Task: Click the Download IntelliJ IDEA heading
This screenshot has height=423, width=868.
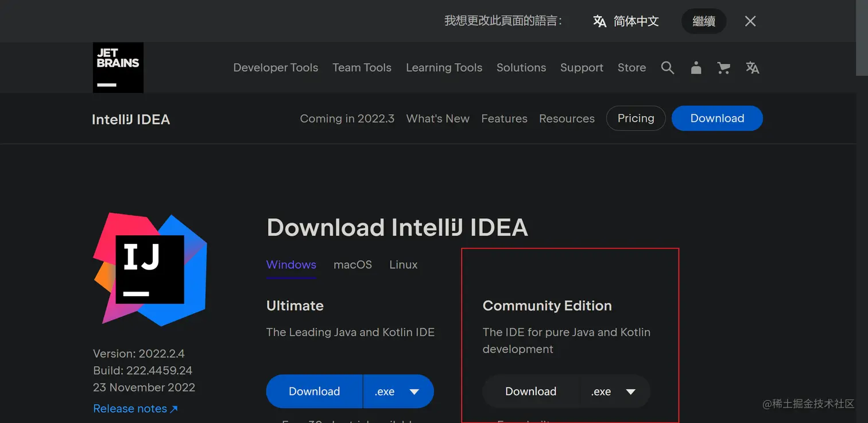Action: coord(397,228)
